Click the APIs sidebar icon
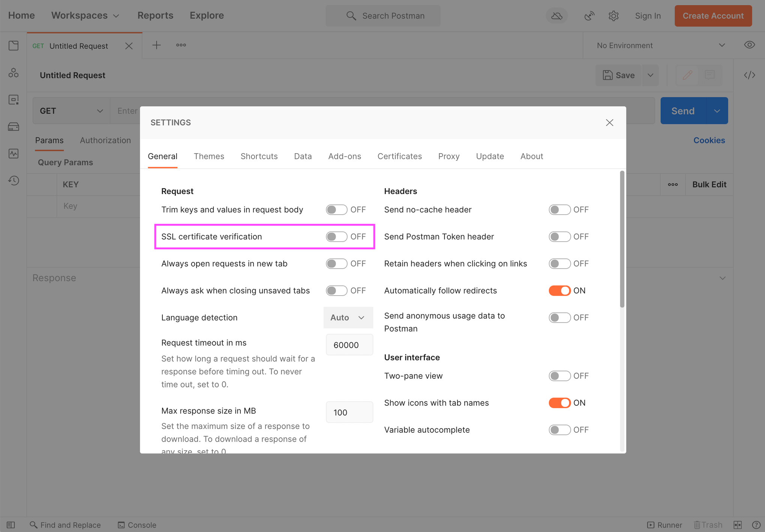765x532 pixels. pyautogui.click(x=13, y=72)
